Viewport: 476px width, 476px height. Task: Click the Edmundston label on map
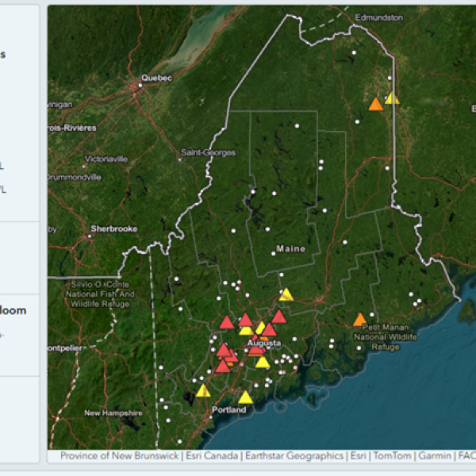point(379,17)
